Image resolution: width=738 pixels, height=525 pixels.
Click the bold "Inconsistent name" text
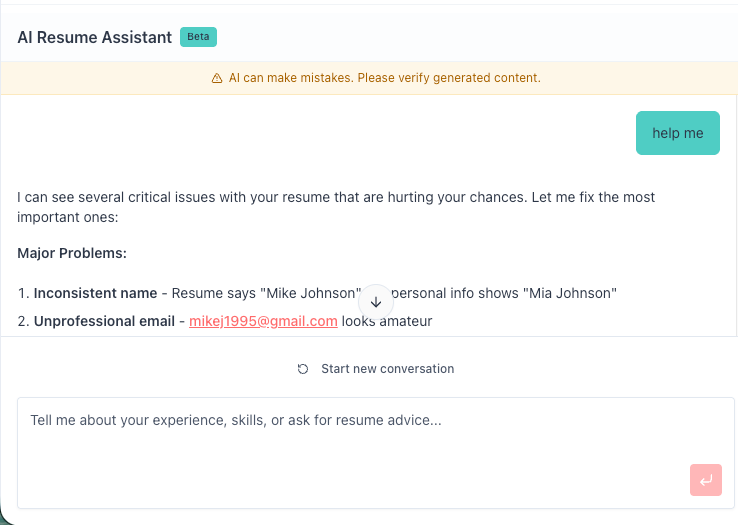coord(95,293)
